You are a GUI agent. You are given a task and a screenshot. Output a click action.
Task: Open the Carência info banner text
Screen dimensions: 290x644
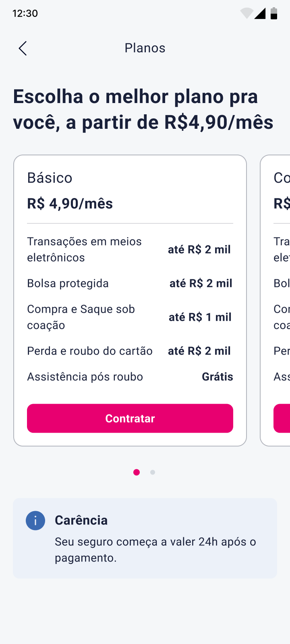click(155, 550)
